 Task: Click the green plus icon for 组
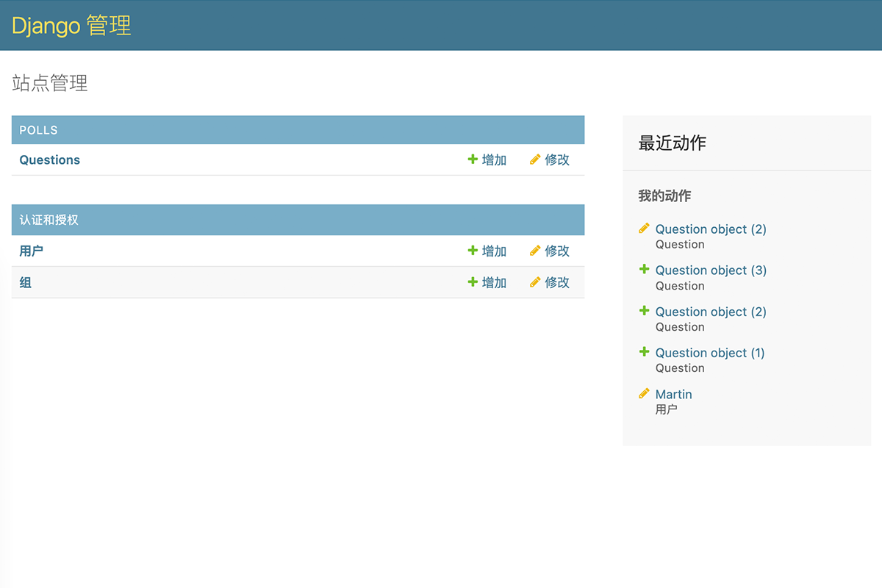click(473, 282)
